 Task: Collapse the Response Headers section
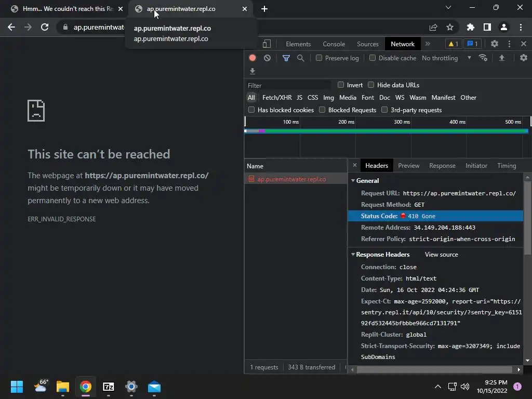click(353, 254)
